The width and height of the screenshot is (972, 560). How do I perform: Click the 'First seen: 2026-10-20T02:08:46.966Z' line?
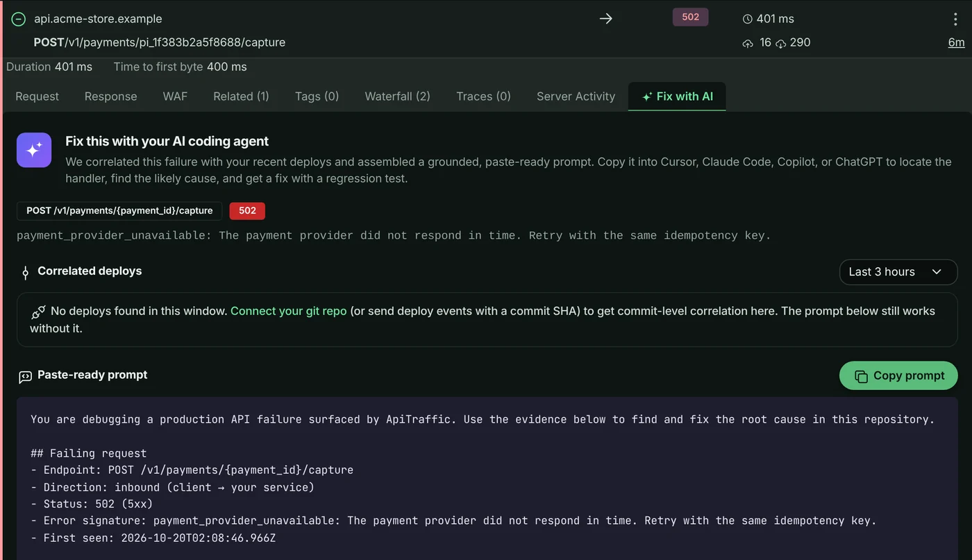coord(153,538)
